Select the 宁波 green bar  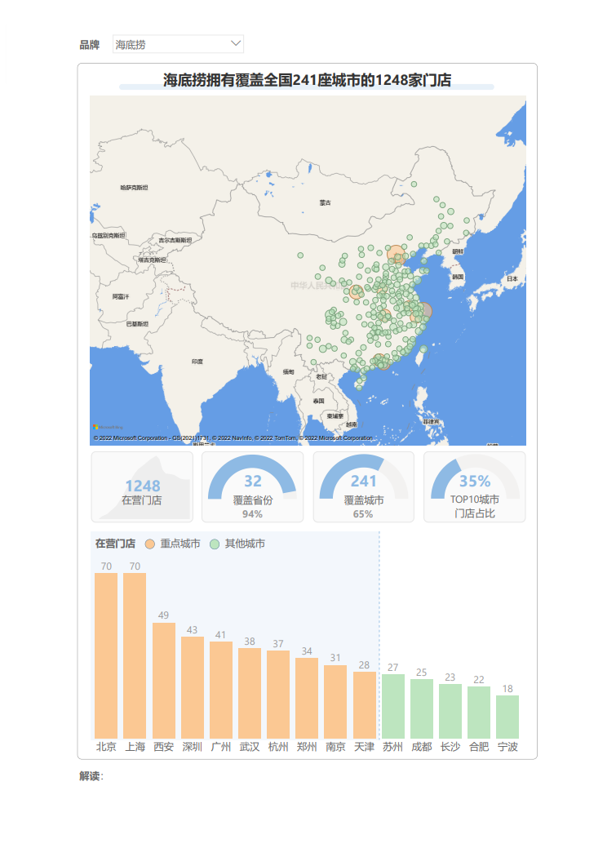507,717
